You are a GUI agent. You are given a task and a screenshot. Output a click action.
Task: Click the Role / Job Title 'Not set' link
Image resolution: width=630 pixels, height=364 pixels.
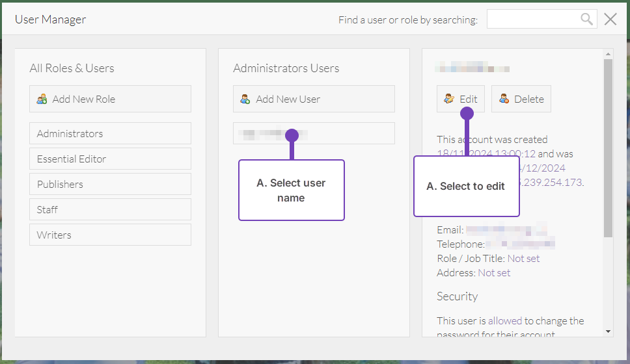(x=523, y=259)
